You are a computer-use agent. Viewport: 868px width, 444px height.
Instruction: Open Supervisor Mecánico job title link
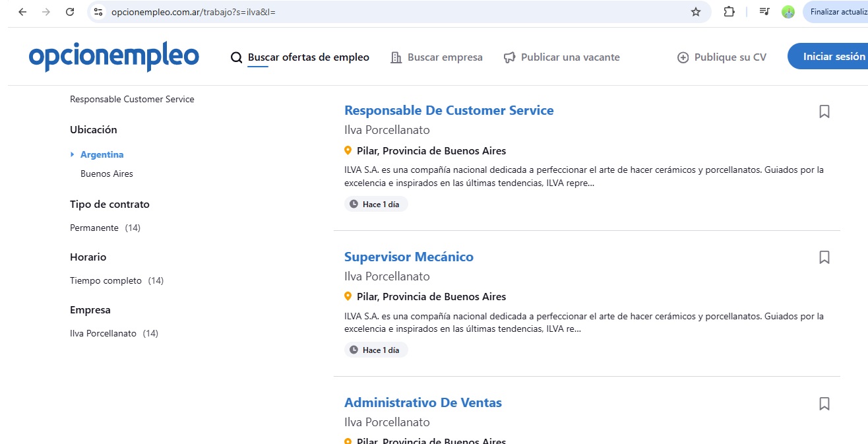point(409,257)
